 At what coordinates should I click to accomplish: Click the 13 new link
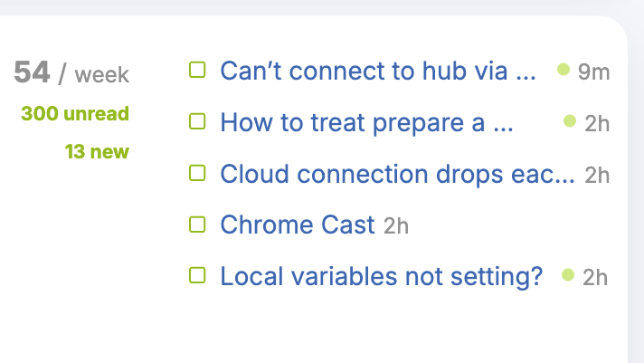tap(97, 152)
